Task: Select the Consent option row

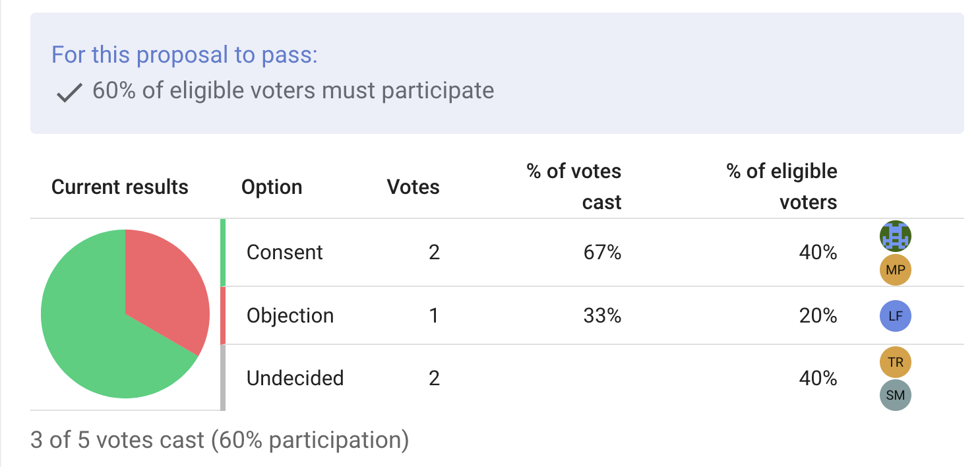Action: point(284,253)
